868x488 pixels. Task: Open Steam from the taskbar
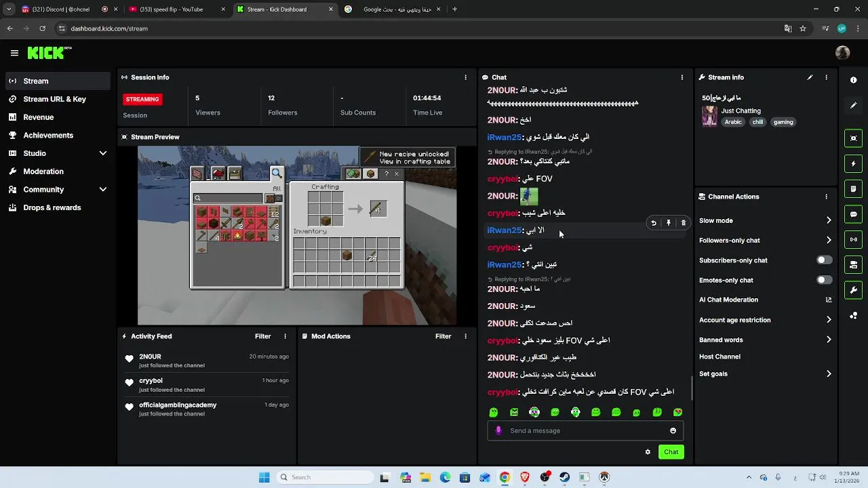564,477
